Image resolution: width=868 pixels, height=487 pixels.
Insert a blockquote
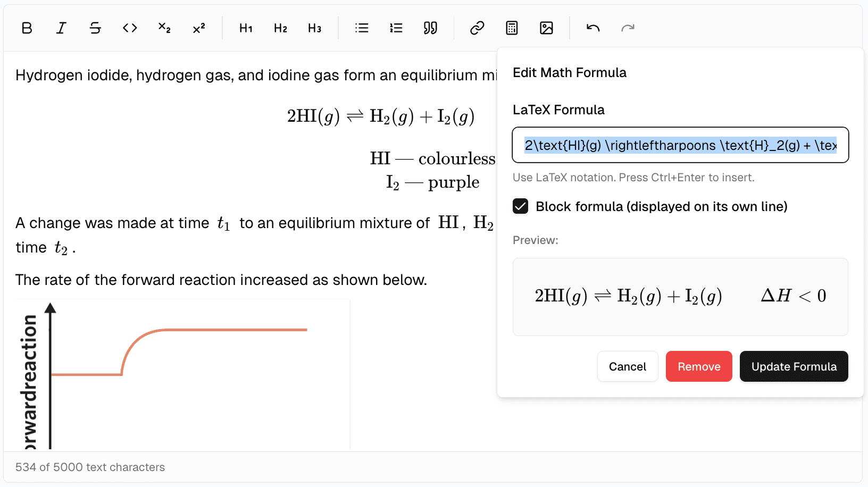(x=430, y=28)
